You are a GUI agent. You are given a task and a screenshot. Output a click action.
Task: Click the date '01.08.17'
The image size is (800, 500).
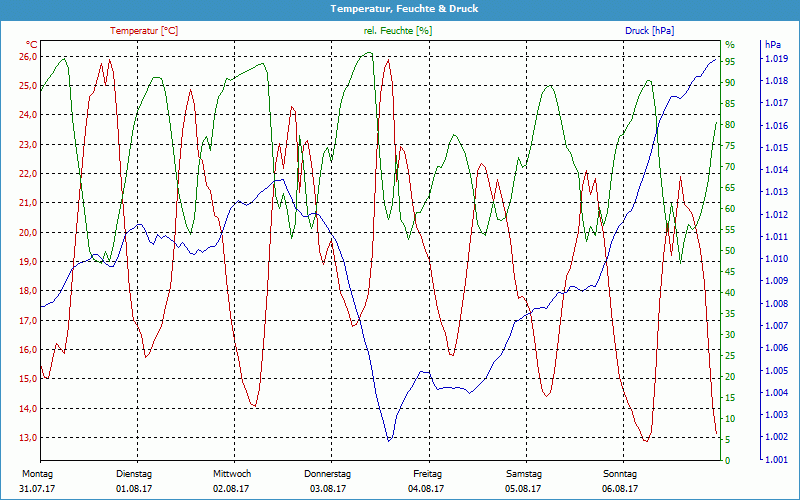click(134, 489)
